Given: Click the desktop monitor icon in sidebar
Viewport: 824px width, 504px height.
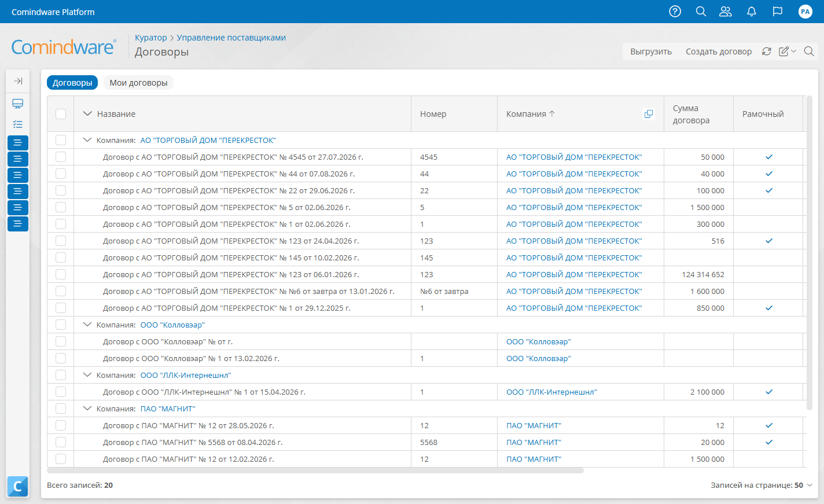Looking at the screenshot, I should click(18, 104).
